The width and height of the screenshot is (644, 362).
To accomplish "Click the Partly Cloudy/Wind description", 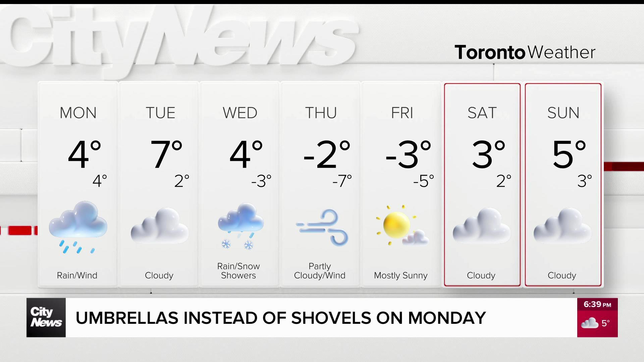I will (x=320, y=271).
